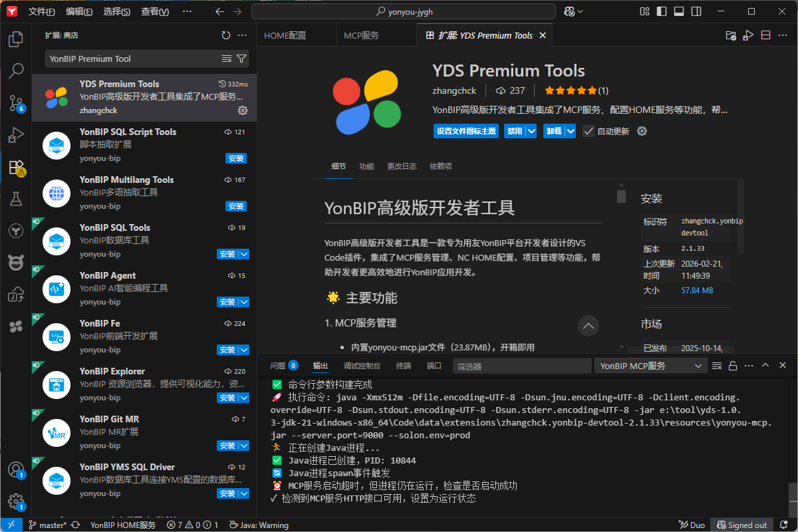Image resolution: width=798 pixels, height=532 pixels.
Task: Refresh the extensions marketplace list
Action: pos(226,35)
